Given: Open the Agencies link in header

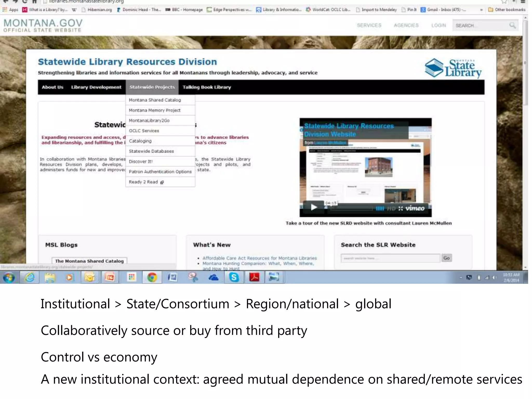Looking at the screenshot, I should coord(406,25).
